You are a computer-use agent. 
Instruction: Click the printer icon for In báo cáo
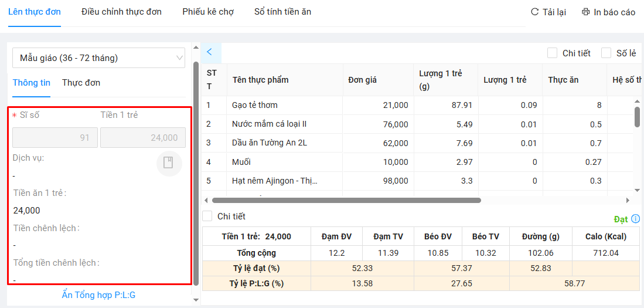585,12
